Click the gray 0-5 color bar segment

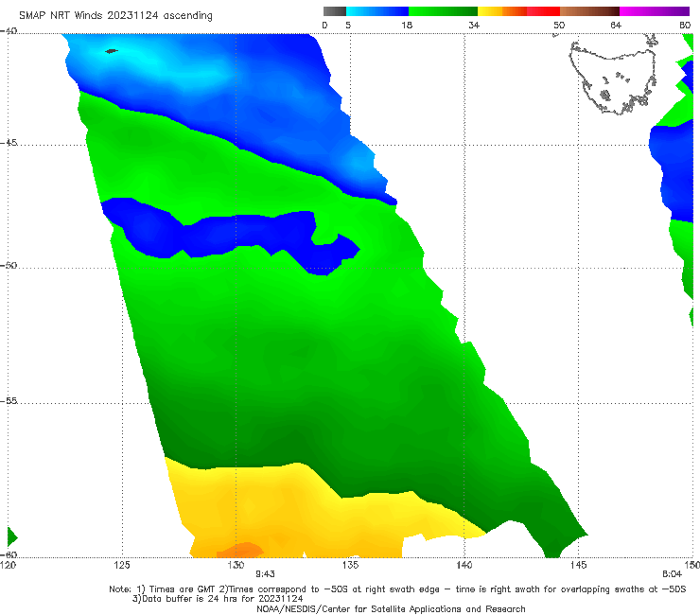(x=335, y=11)
